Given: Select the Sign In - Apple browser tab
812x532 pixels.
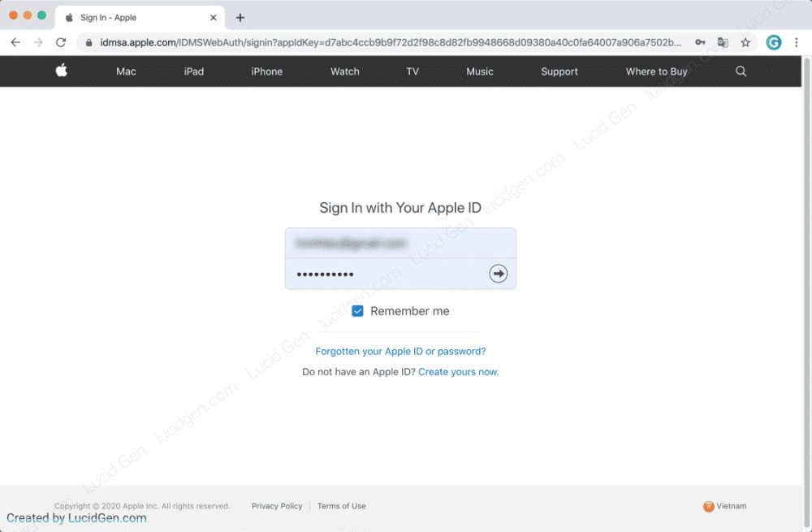Looking at the screenshot, I should point(140,18).
